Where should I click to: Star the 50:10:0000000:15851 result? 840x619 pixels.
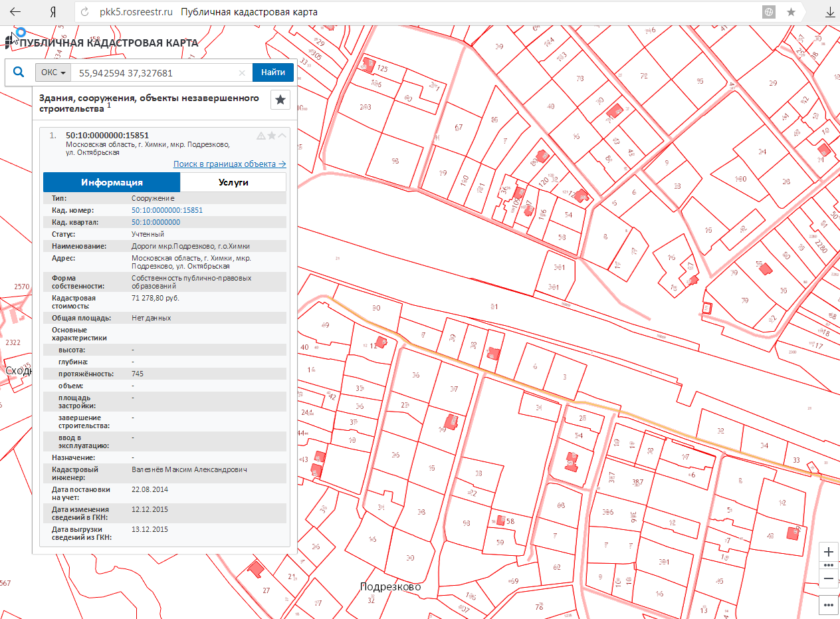click(x=272, y=136)
